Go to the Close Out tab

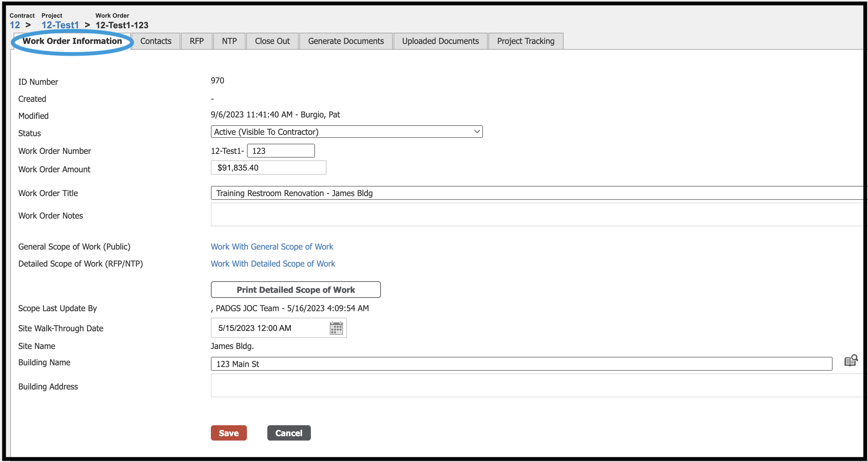(272, 41)
